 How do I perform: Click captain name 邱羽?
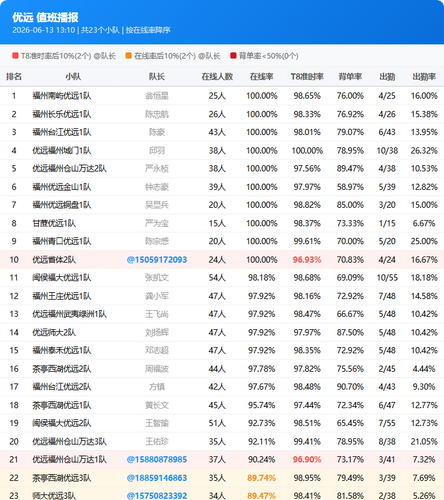[x=157, y=151]
